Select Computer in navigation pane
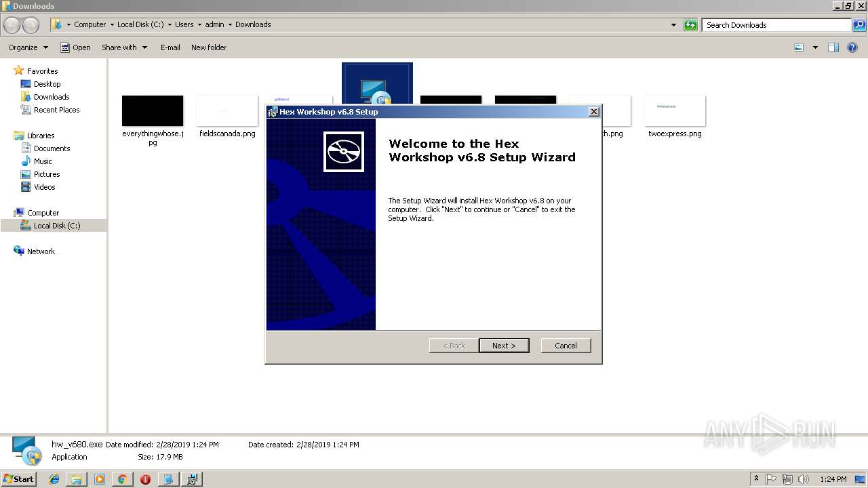 point(43,213)
